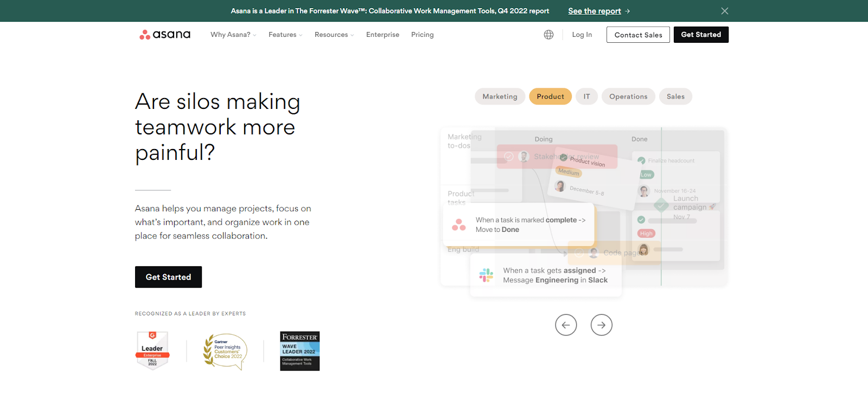The height and width of the screenshot is (401, 868).
Task: Expand the Resources menu
Action: 334,35
